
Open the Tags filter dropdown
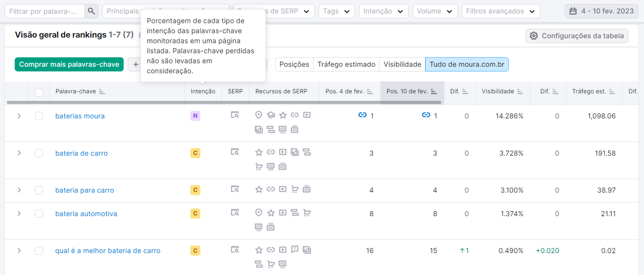(x=337, y=11)
